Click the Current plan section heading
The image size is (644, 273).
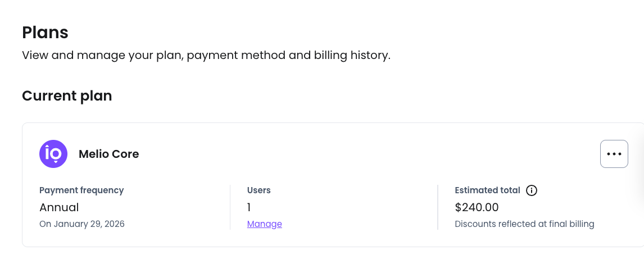click(67, 96)
